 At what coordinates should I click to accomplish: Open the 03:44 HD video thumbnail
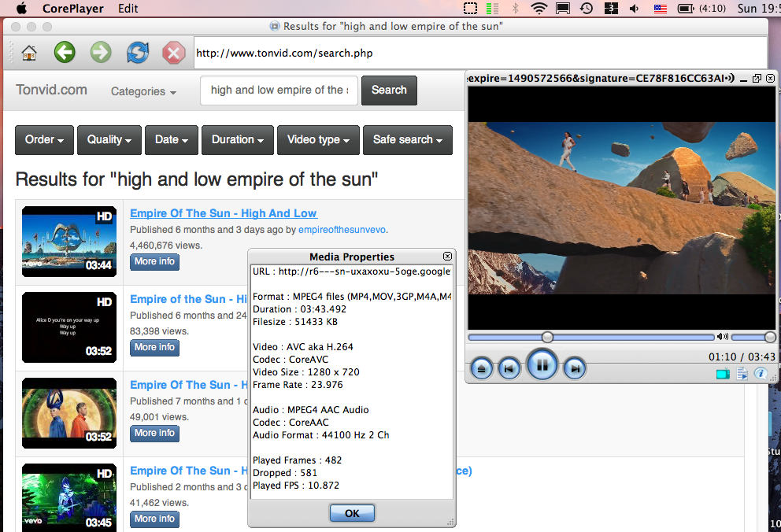pyautogui.click(x=69, y=242)
